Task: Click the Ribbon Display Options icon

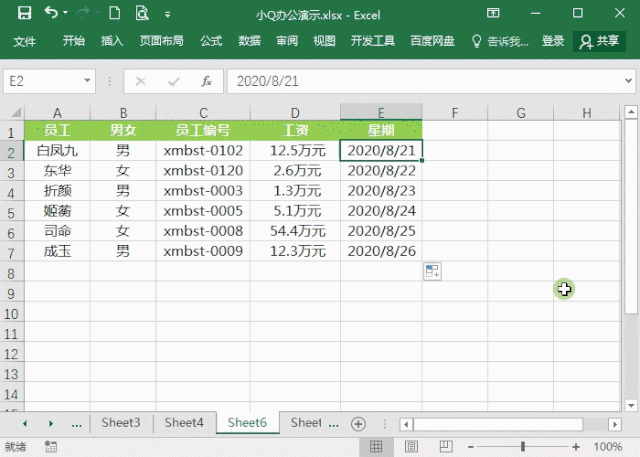Action: pyautogui.click(x=493, y=13)
